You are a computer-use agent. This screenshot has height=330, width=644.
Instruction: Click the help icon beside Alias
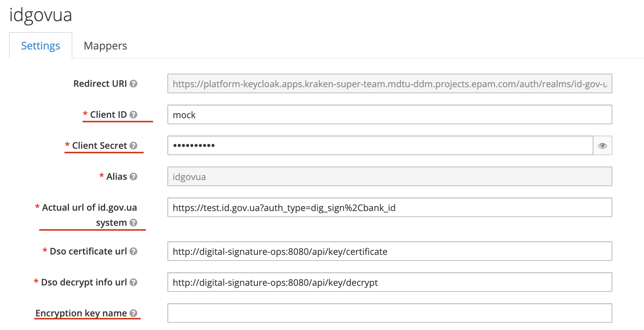click(133, 177)
